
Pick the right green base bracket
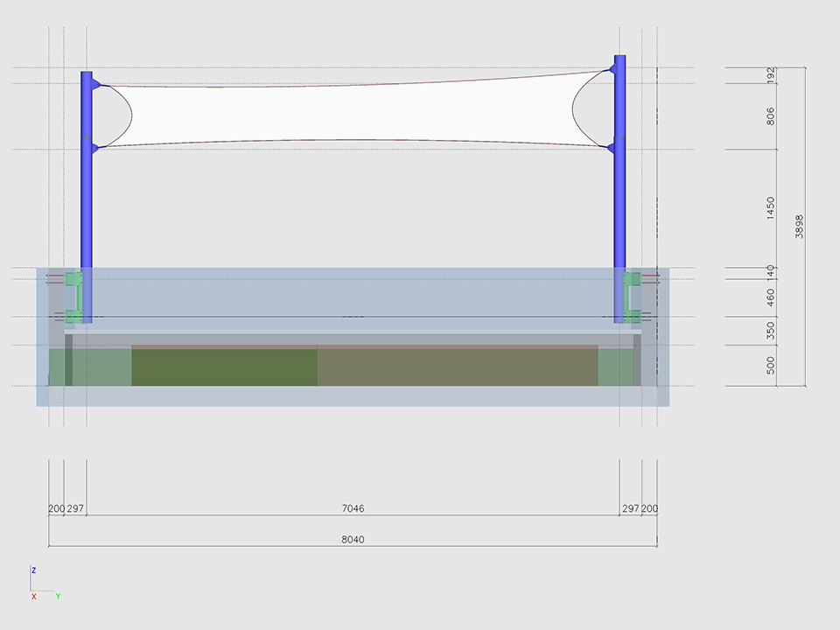point(632,295)
